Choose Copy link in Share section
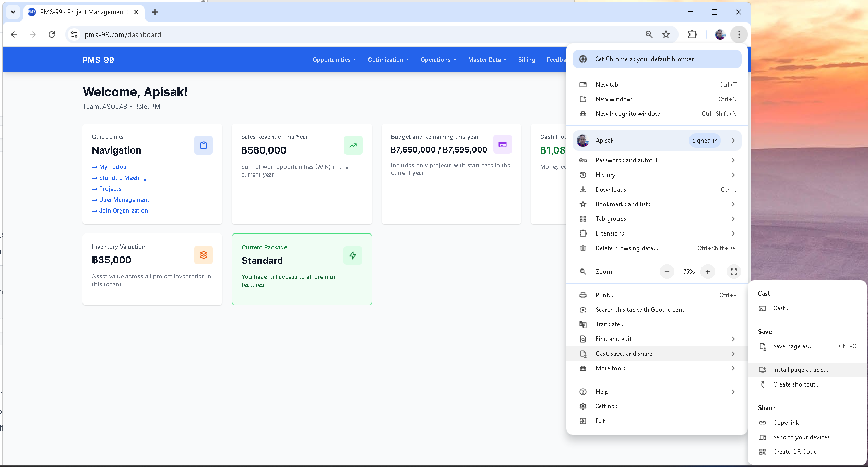The image size is (868, 467). tap(807, 423)
